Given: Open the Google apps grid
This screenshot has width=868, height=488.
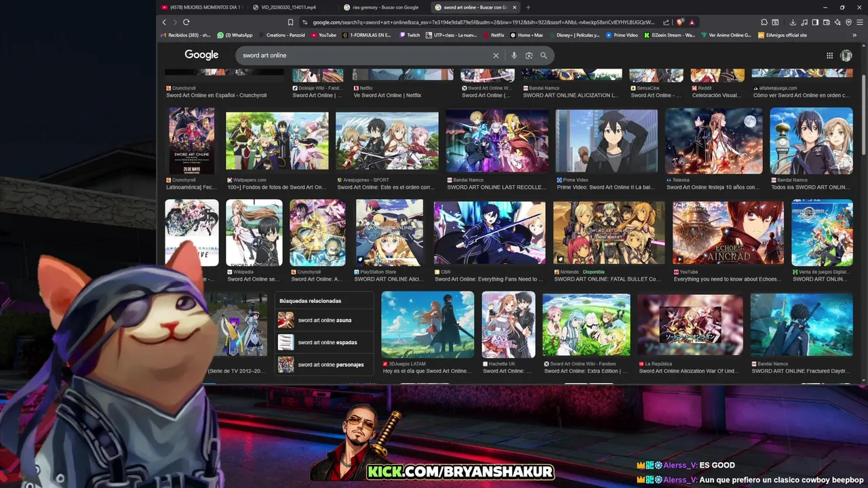Looking at the screenshot, I should [x=829, y=56].
